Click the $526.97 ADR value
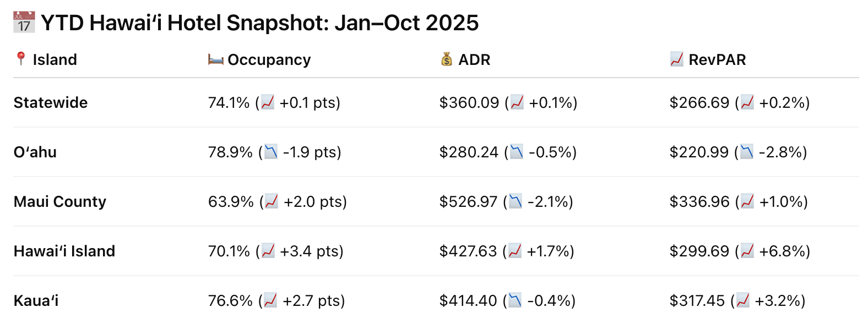Screen dimensions: 868x329 (x=468, y=201)
